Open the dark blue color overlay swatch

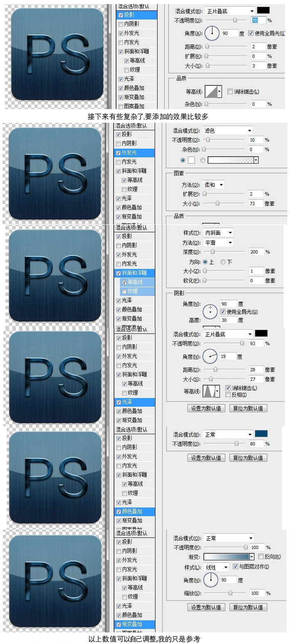261,434
